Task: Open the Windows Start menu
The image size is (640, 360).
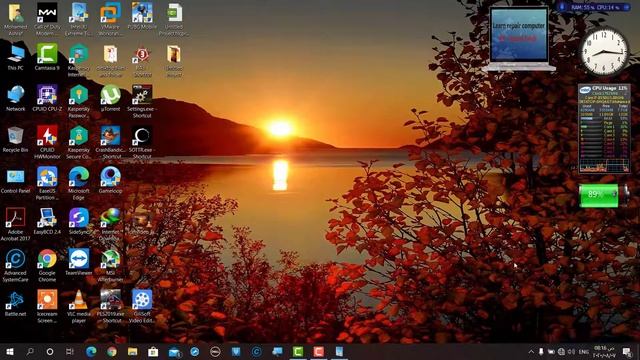Action: [x=10, y=351]
